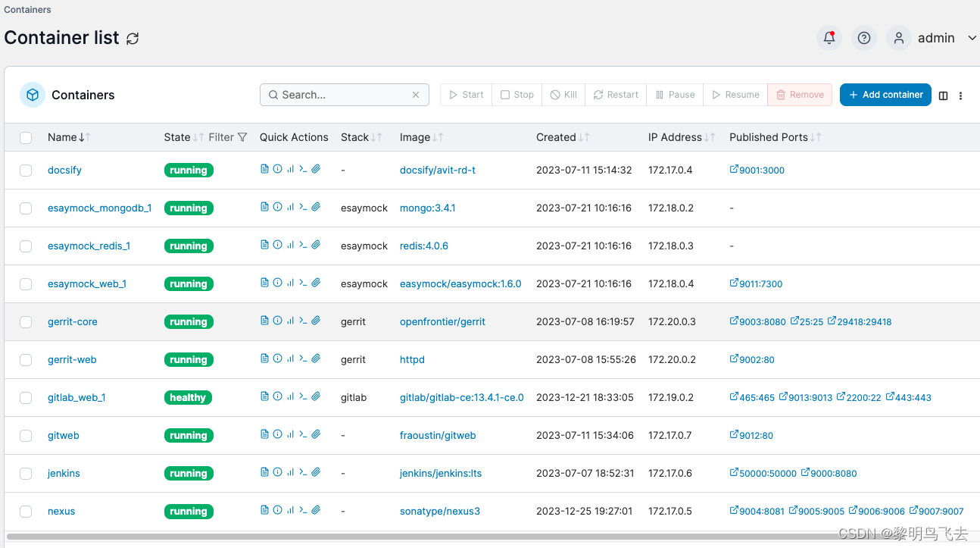Sort by the IP Address column

pyautogui.click(x=682, y=137)
